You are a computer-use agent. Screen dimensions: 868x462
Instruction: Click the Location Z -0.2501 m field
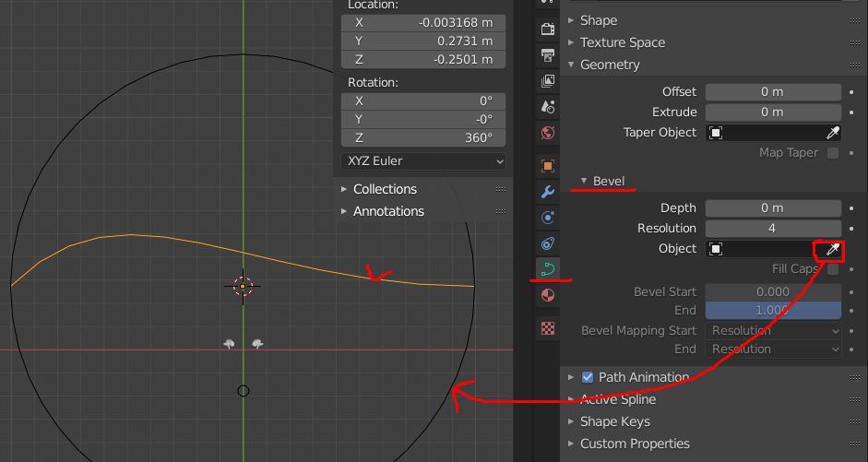(423, 59)
